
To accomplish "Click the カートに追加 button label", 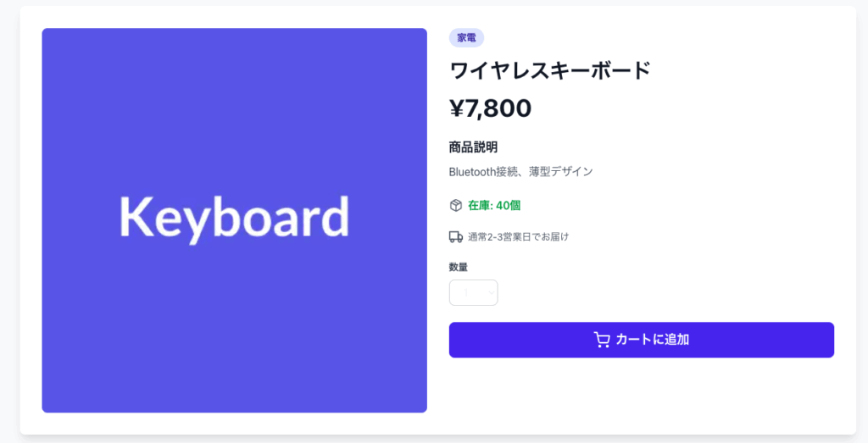I will [x=652, y=340].
